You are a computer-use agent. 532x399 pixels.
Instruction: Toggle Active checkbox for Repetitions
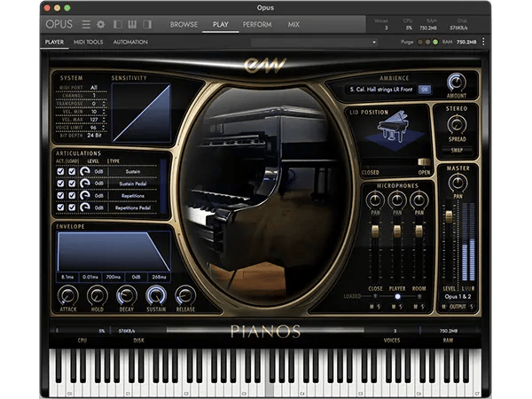point(60,195)
